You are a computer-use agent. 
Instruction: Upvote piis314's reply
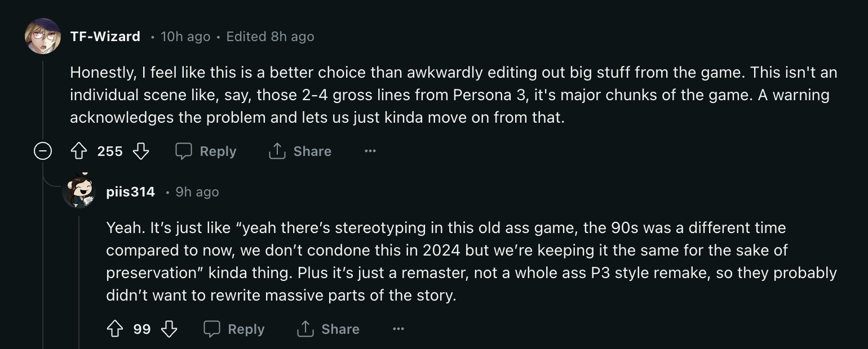[x=114, y=329]
